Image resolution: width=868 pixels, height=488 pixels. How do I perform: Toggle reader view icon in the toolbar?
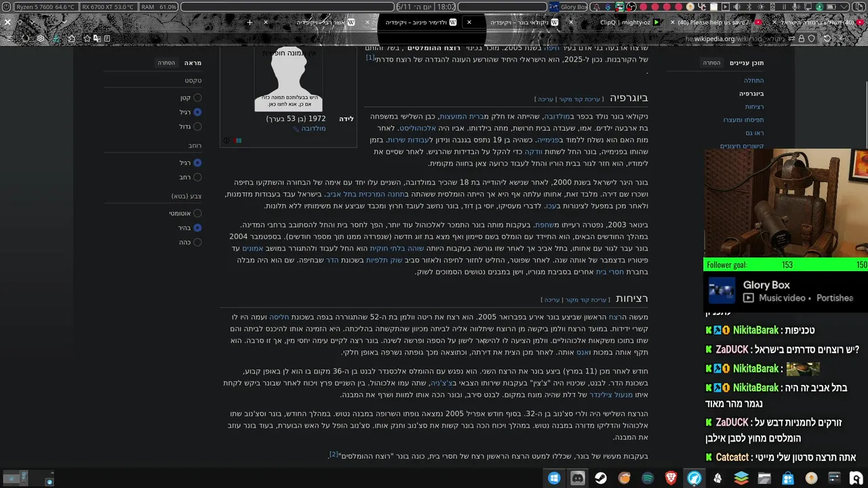(x=107, y=39)
